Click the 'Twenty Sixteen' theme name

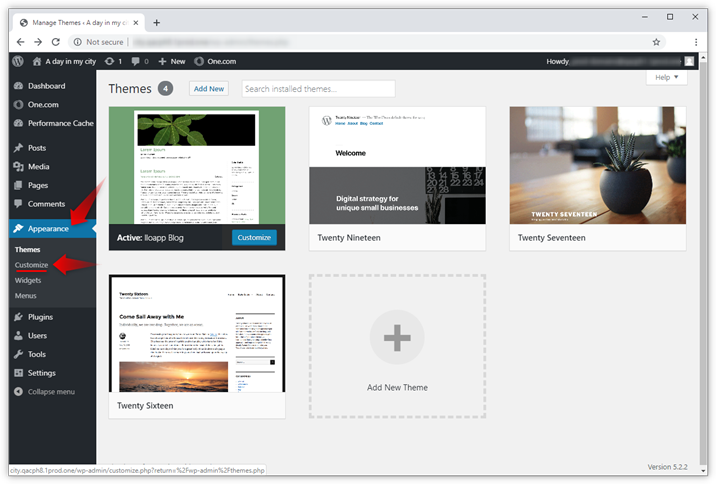coord(145,405)
